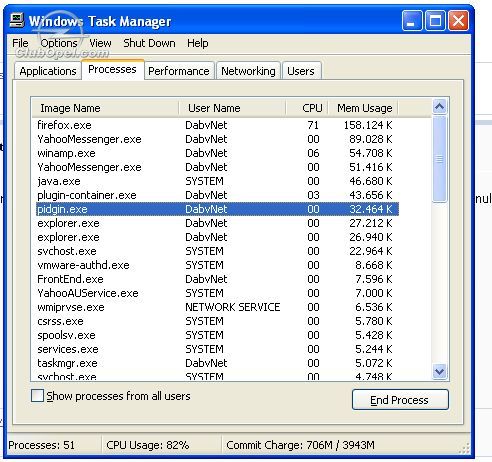Screen dimensions: 492x462
Task: Click SYSTEM user cell for java.exe
Action: click(x=204, y=181)
